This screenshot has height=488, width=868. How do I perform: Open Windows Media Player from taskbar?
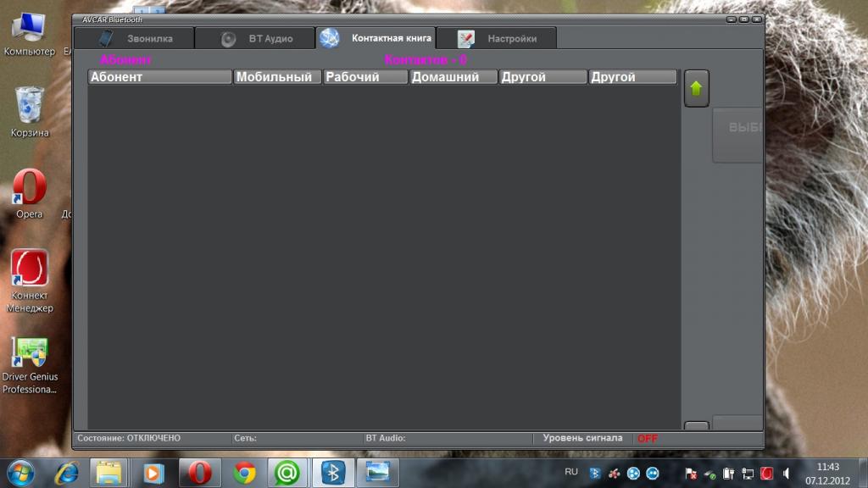pyautogui.click(x=153, y=472)
